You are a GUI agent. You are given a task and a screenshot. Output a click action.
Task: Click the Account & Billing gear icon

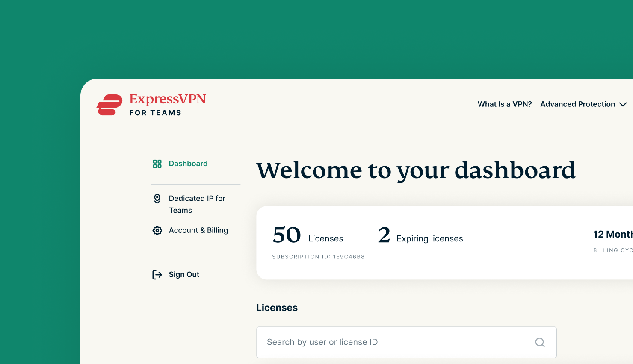[157, 231]
